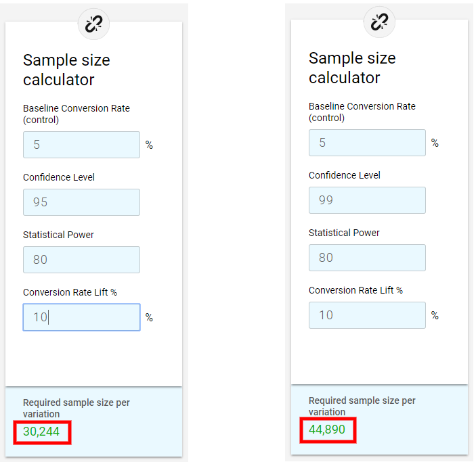Click the broken-link icon above right calculator
This screenshot has height=462, width=476.
pos(379,22)
